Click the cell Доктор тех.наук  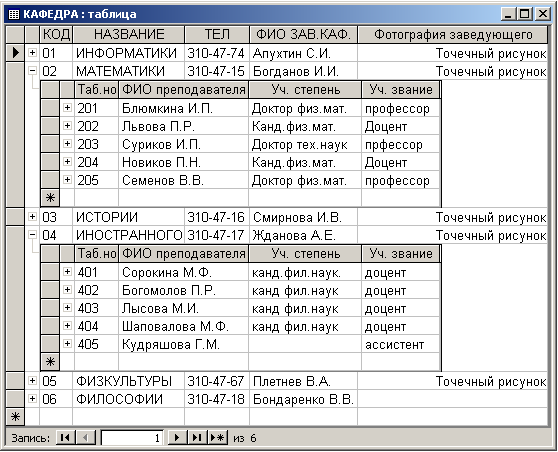305,144
